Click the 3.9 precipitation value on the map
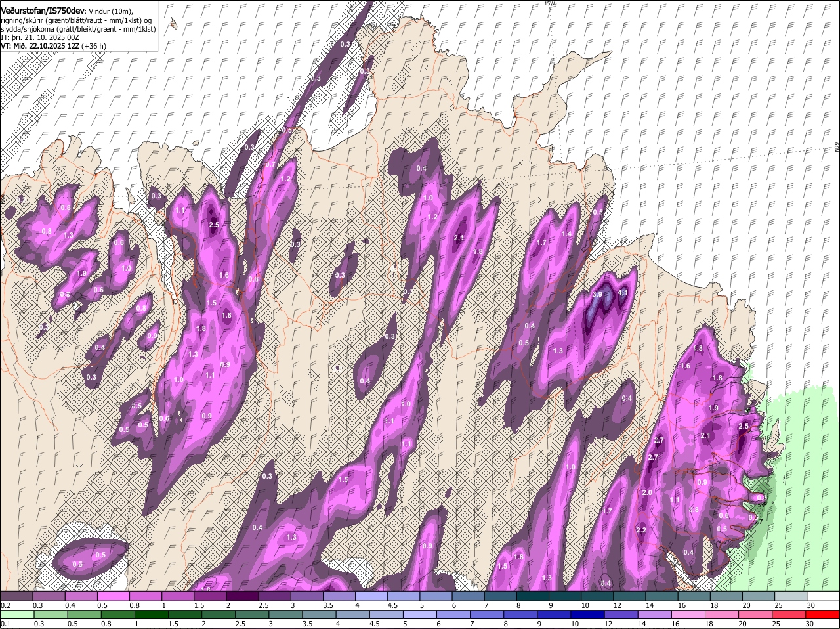 (x=597, y=295)
